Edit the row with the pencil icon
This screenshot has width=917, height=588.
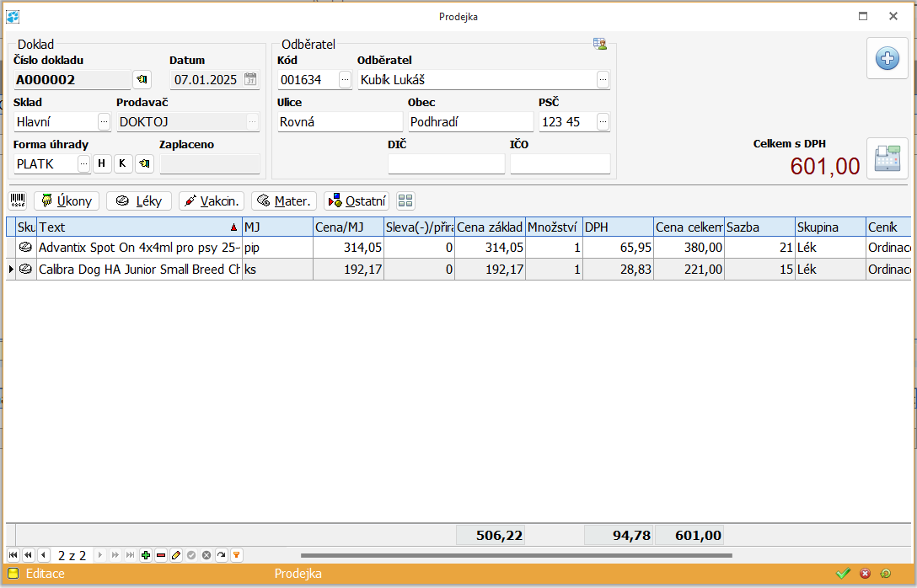click(x=176, y=555)
